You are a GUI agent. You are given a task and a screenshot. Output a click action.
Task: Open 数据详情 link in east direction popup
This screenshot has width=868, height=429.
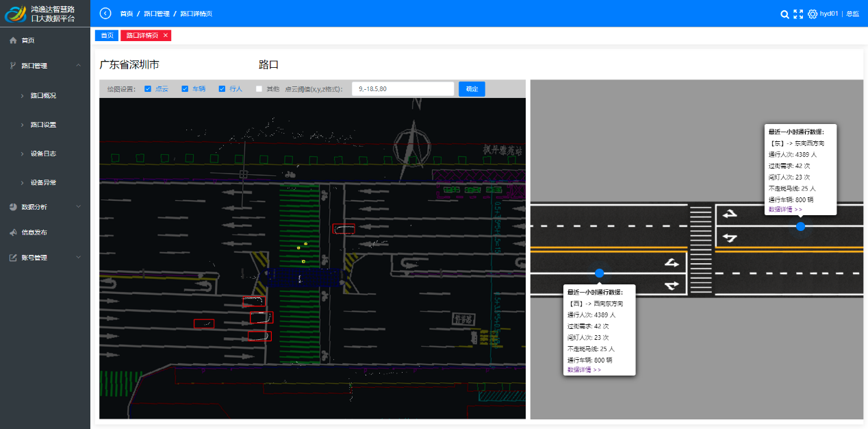pyautogui.click(x=785, y=210)
